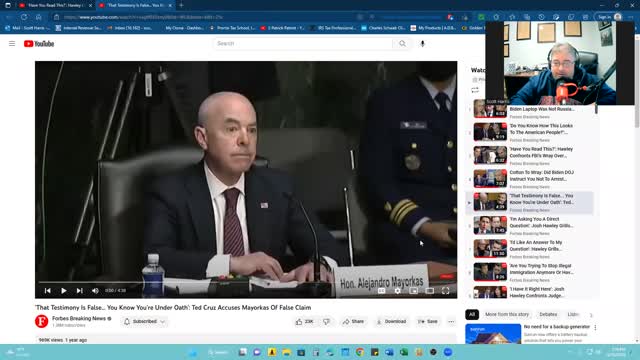Open the Forbes Breaking News channel name link
Viewport: 640px width, 360px height.
pyautogui.click(x=79, y=318)
